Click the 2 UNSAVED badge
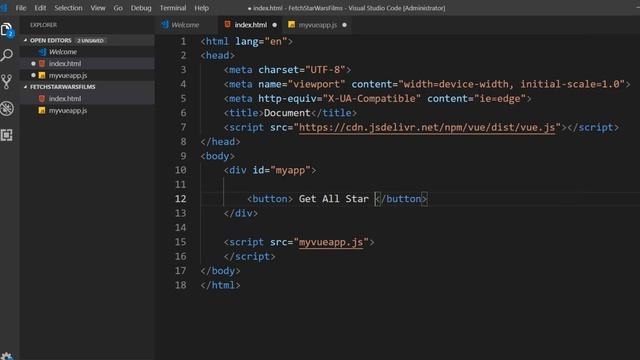Viewport: 640px width, 360px height. (x=90, y=40)
